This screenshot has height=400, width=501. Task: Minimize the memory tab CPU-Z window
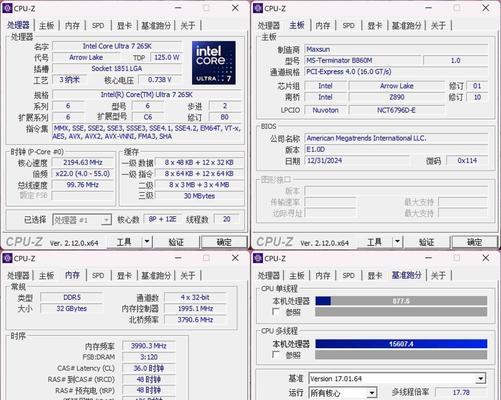(x=178, y=258)
